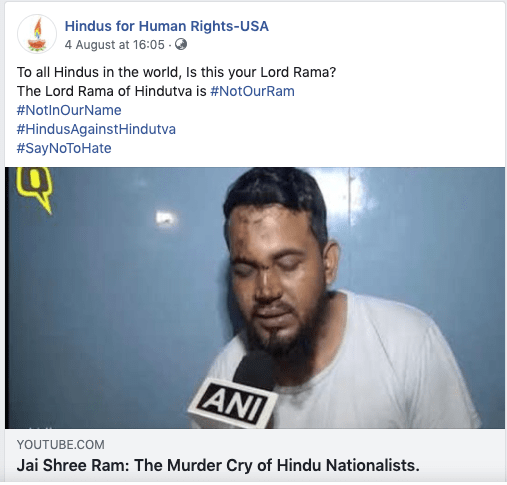Open the #NotInOurName hashtag
Image resolution: width=507 pixels, height=485 pixels.
[69, 110]
